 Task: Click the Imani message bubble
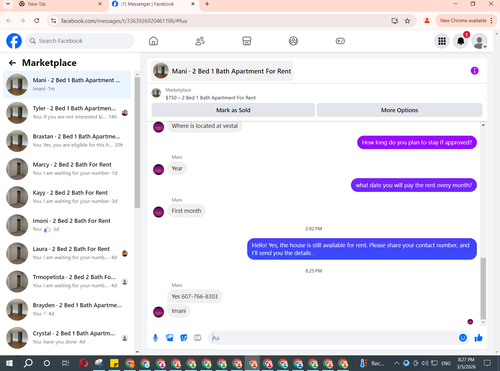179,311
